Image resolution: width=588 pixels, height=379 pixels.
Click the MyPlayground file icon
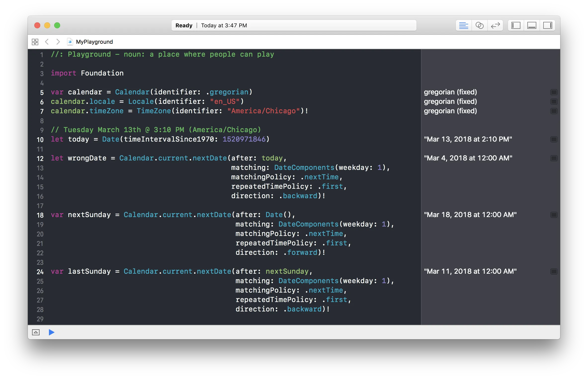70,42
